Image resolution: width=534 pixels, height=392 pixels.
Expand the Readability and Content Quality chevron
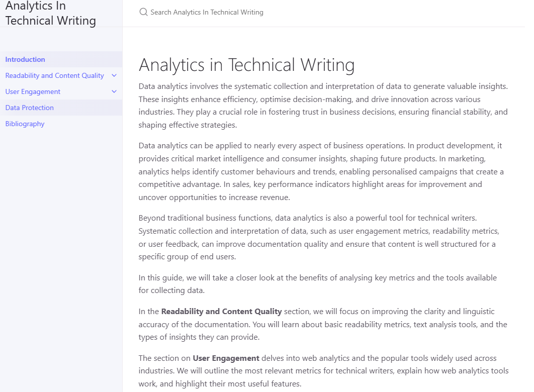(x=114, y=75)
